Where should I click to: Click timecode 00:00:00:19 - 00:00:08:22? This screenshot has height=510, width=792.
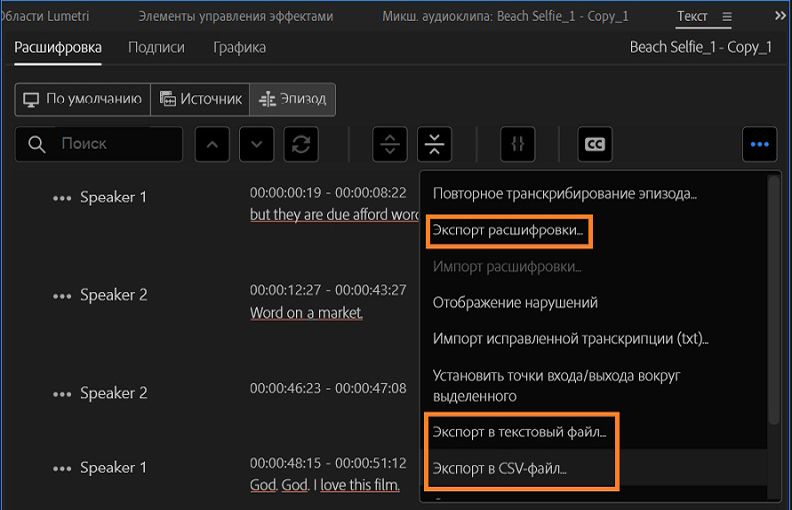point(328,193)
